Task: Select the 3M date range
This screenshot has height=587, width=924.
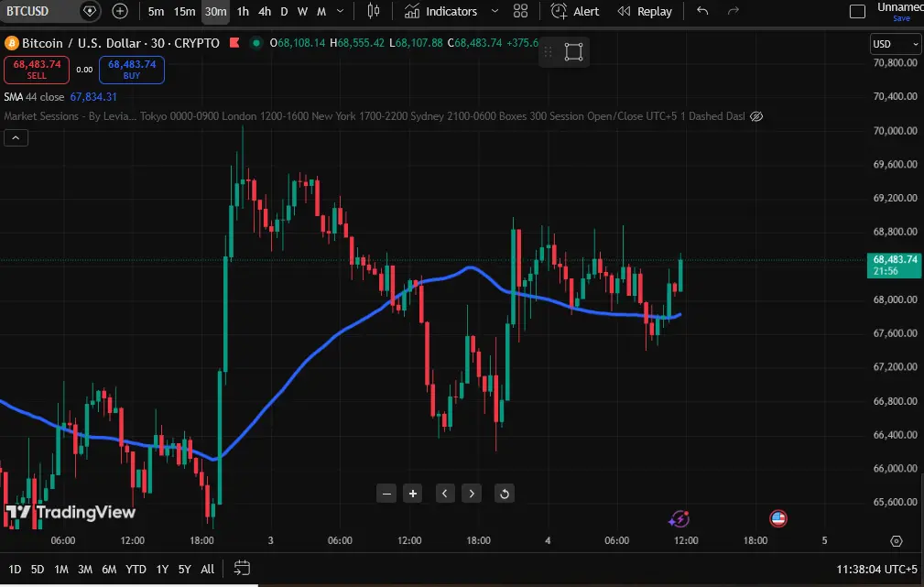Action: pos(85,570)
